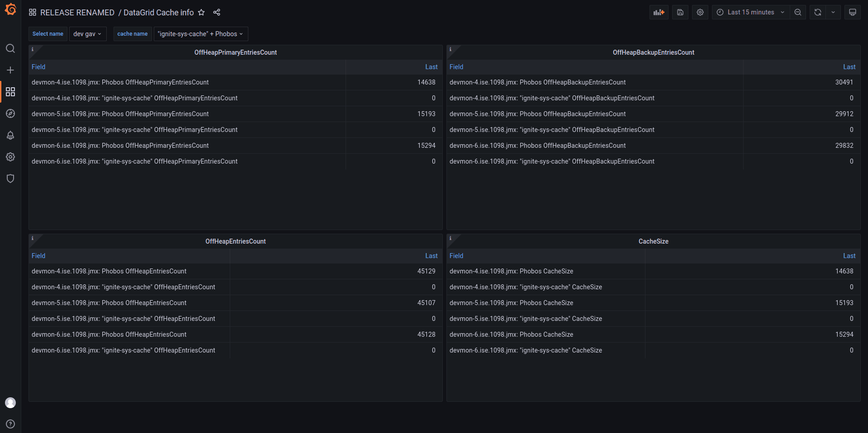Click the Grafana logo home icon

pyautogui.click(x=10, y=9)
